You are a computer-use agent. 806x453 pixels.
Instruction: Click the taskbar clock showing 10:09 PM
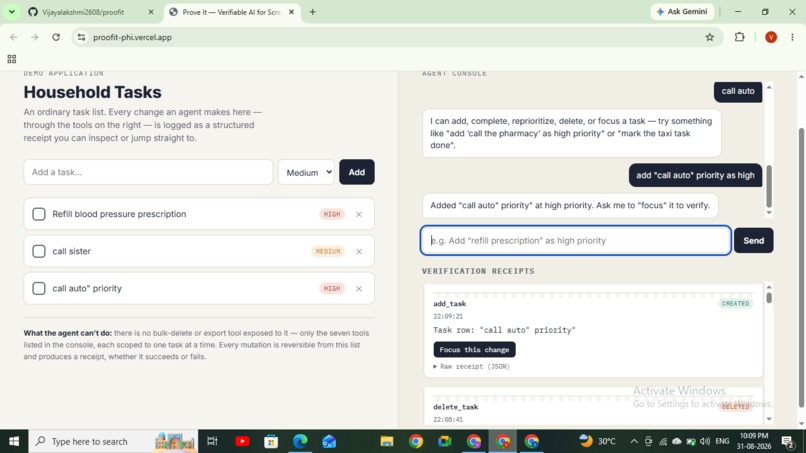coord(754,441)
